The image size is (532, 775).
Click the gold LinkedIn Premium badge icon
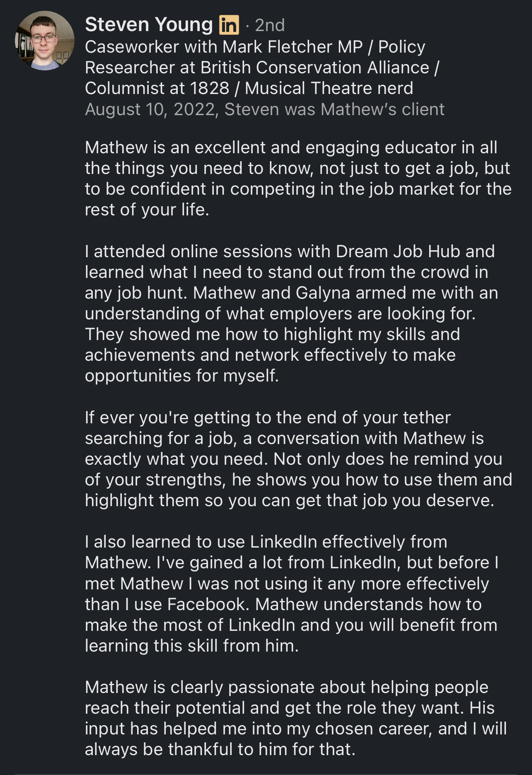point(229,25)
